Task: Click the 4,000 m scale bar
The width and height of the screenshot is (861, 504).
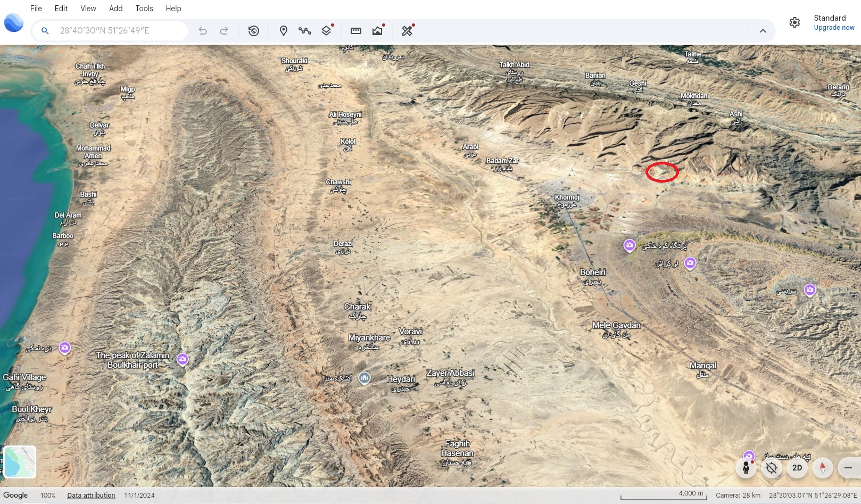Action: (663, 495)
